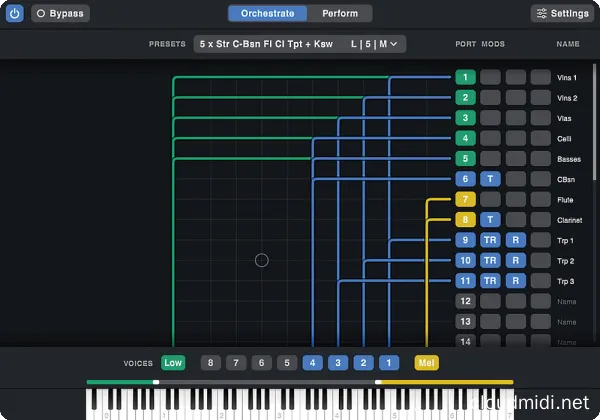The width and height of the screenshot is (600, 420).
Task: Open the presets dropdown list
Action: point(265,44)
